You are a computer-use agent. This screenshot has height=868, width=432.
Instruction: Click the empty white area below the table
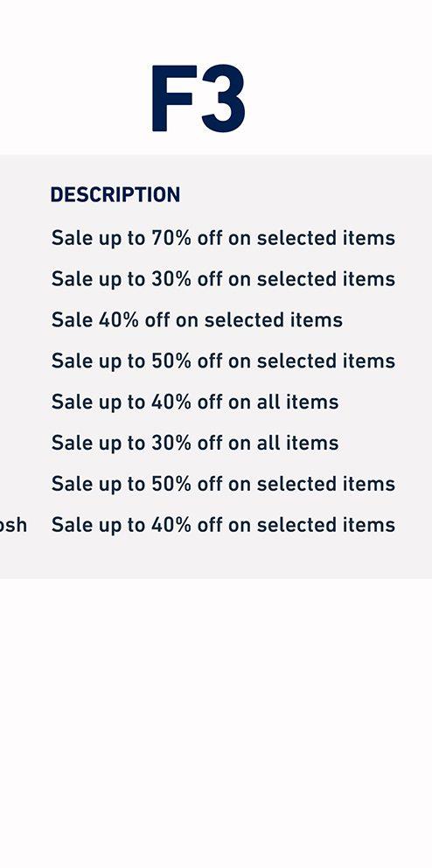pyautogui.click(x=216, y=719)
